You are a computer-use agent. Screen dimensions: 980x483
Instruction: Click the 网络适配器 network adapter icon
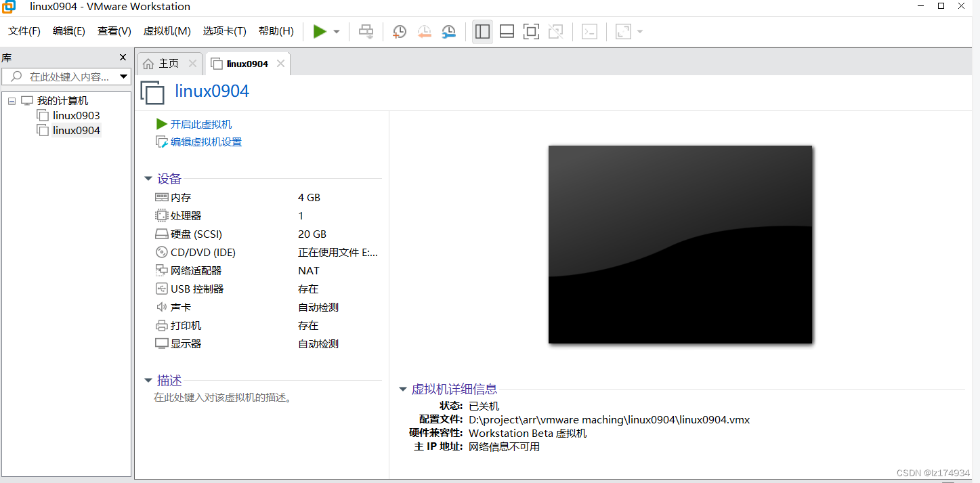pos(161,270)
